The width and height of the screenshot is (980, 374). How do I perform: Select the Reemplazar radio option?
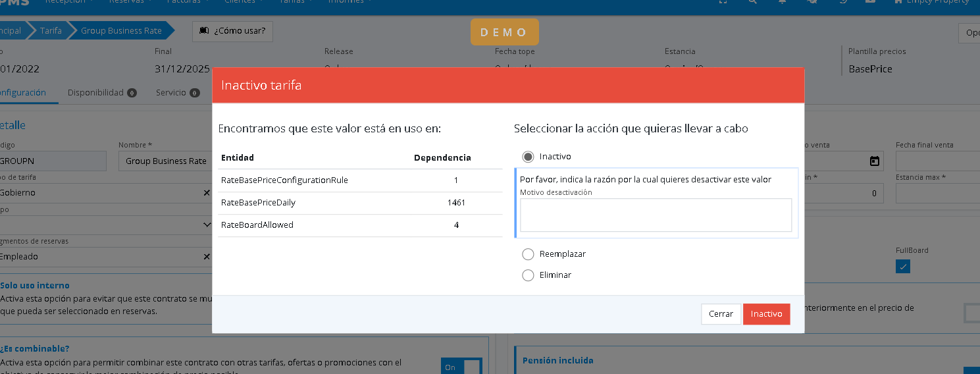click(528, 254)
